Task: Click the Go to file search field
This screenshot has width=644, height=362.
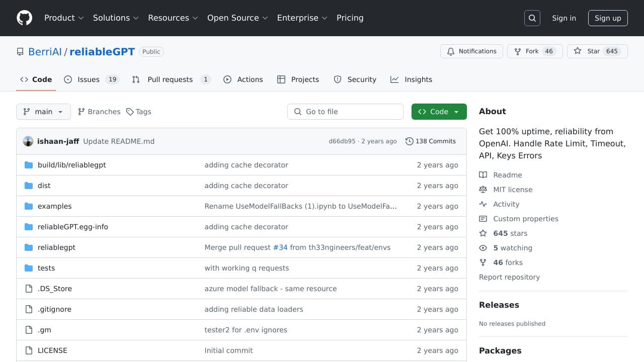Action: tap(345, 112)
